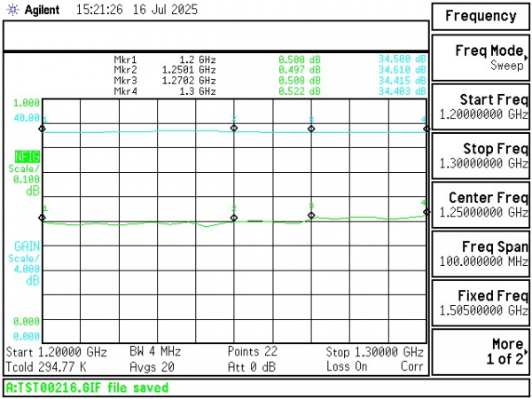
Task: Open More 1 of 2 menu page
Action: 481,352
